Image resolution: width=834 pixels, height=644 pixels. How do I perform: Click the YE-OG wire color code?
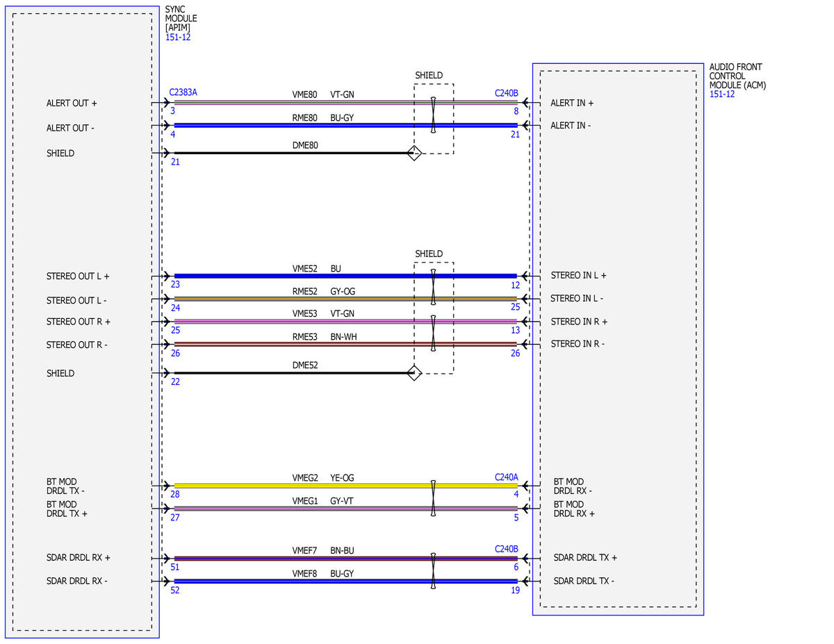pos(342,478)
